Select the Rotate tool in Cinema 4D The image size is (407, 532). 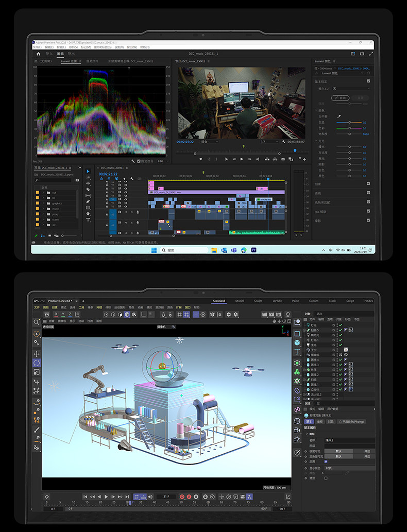pos(37,363)
